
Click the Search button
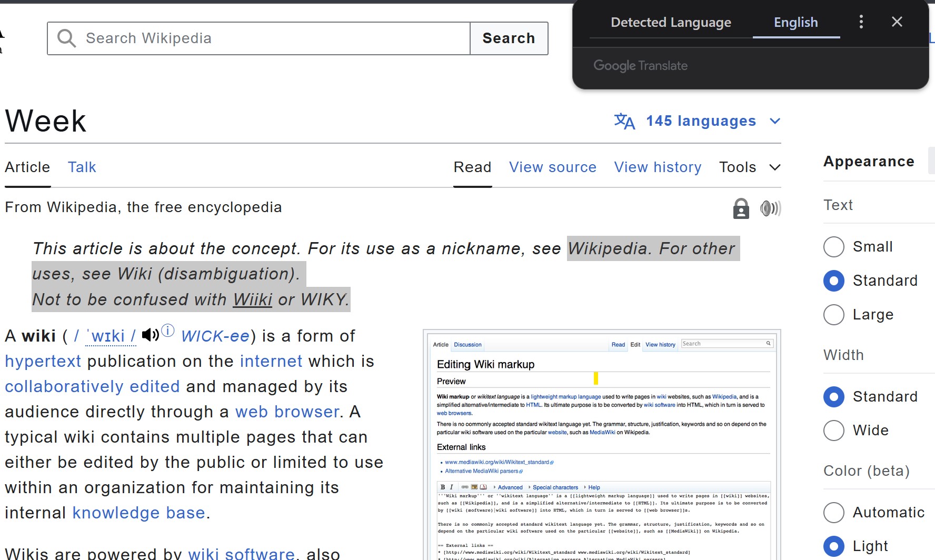[509, 38]
